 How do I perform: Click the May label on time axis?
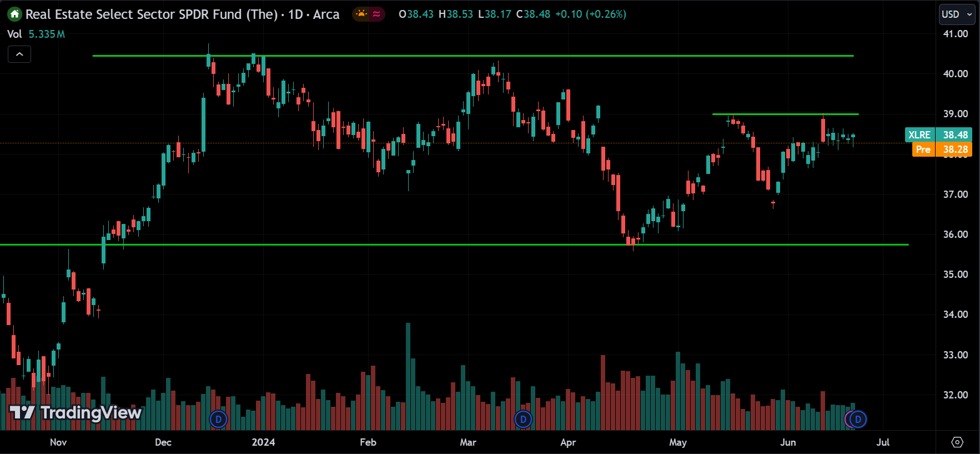[x=678, y=442]
